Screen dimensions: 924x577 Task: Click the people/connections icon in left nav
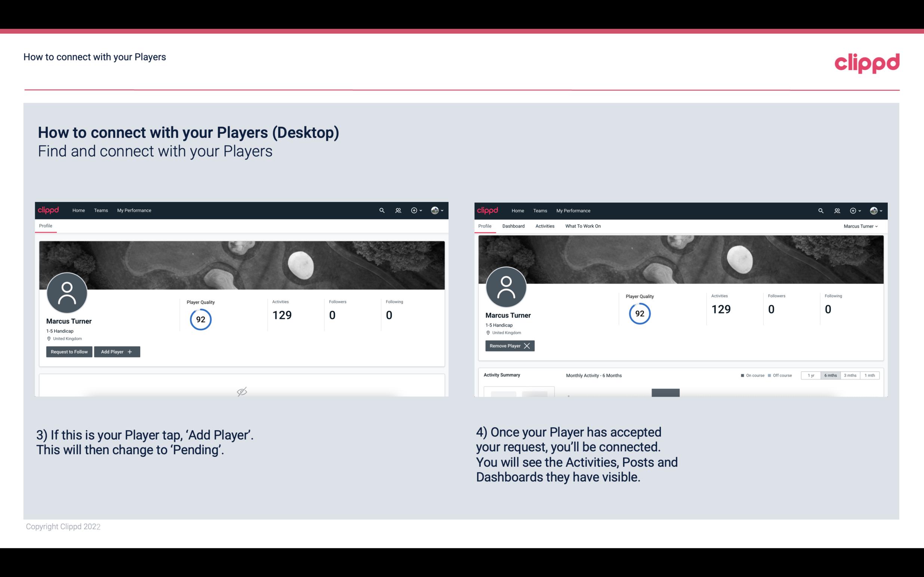coord(397,210)
